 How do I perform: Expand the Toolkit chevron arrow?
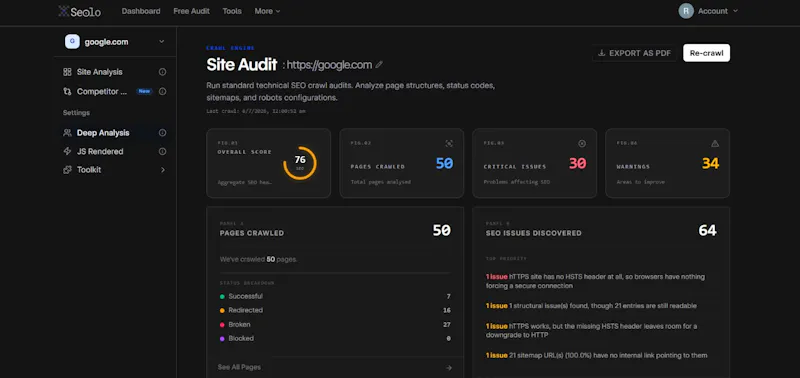163,170
